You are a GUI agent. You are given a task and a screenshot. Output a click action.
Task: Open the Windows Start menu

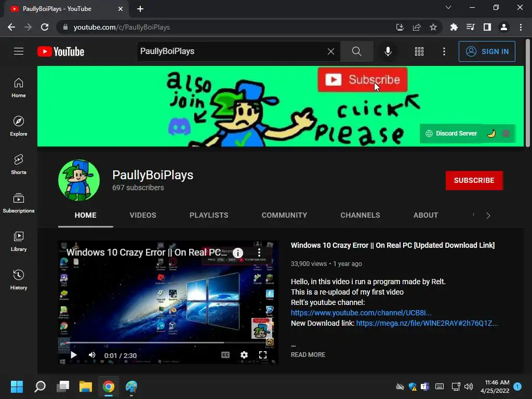(17, 387)
